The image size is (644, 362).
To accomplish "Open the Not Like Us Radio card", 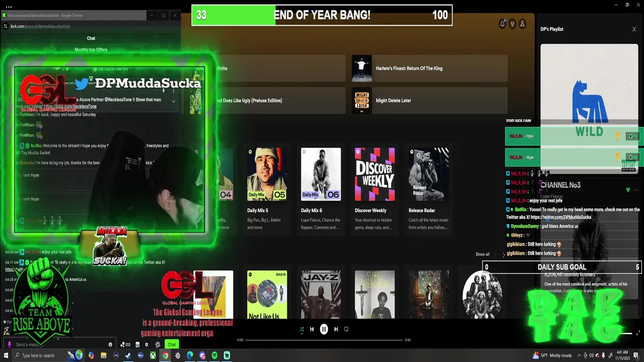I will (x=267, y=295).
